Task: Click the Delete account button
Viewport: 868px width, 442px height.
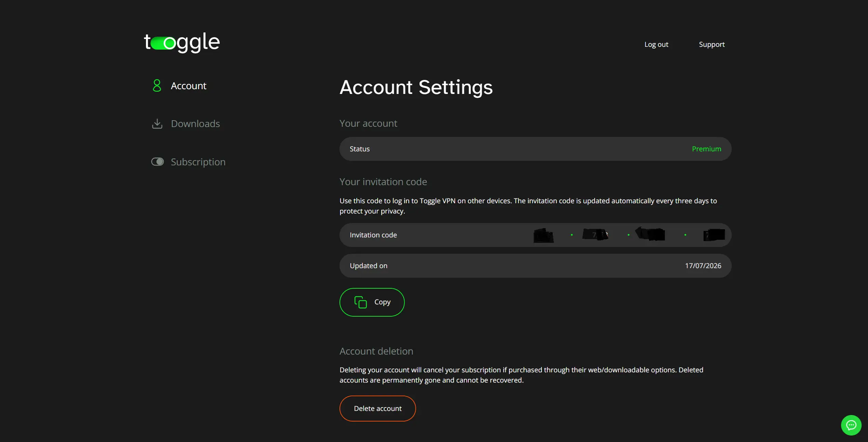Action: pyautogui.click(x=377, y=409)
